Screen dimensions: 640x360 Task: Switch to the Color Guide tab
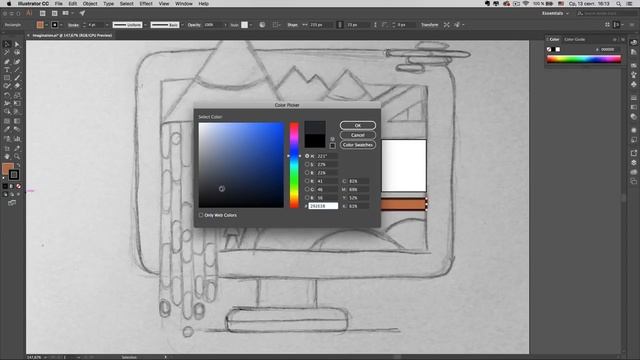[x=575, y=40]
